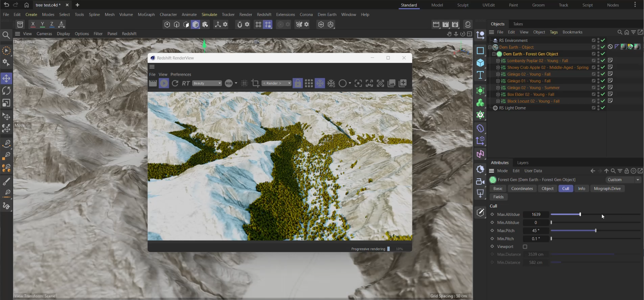Click the Objects panel search icon
The image size is (644, 300).
pyautogui.click(x=620, y=32)
